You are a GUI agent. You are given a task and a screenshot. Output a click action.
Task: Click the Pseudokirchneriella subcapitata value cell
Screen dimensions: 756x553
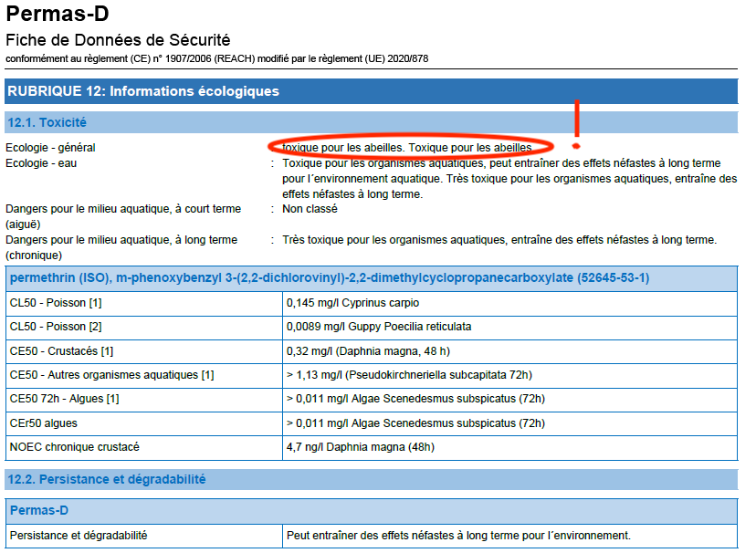click(x=409, y=375)
